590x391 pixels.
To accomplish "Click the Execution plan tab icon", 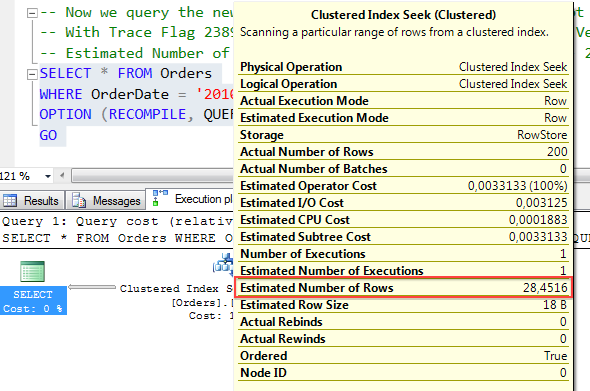I will pos(160,198).
